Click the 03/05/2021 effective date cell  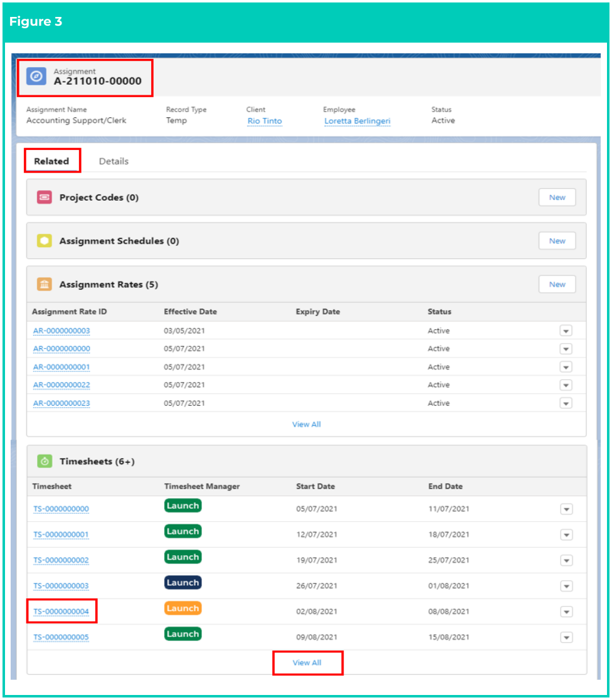tap(184, 331)
